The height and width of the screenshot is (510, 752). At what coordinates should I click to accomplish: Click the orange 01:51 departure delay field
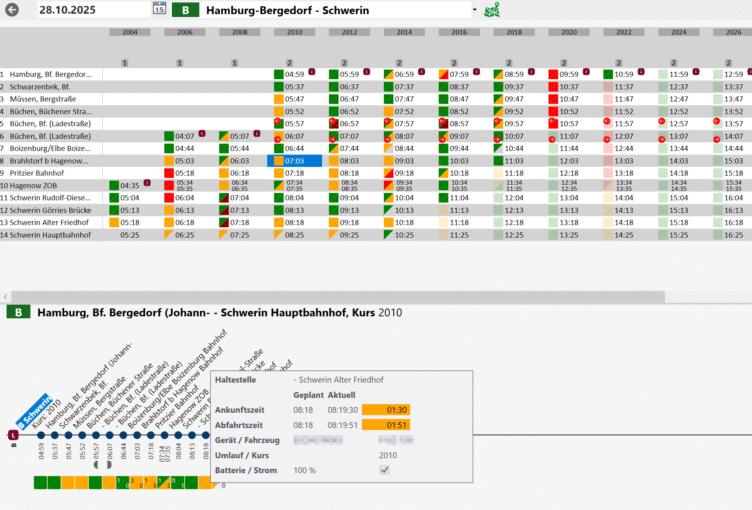386,425
